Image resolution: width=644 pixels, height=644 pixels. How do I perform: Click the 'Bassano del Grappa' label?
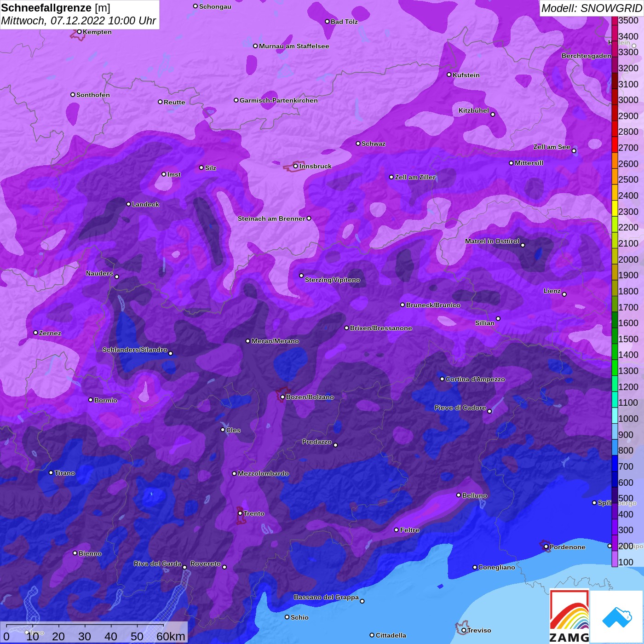point(326,597)
